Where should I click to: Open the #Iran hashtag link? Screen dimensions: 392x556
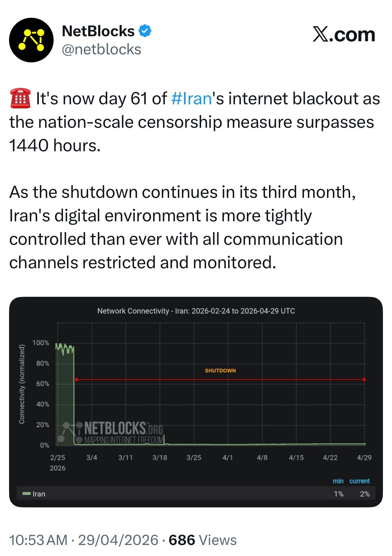click(x=191, y=99)
